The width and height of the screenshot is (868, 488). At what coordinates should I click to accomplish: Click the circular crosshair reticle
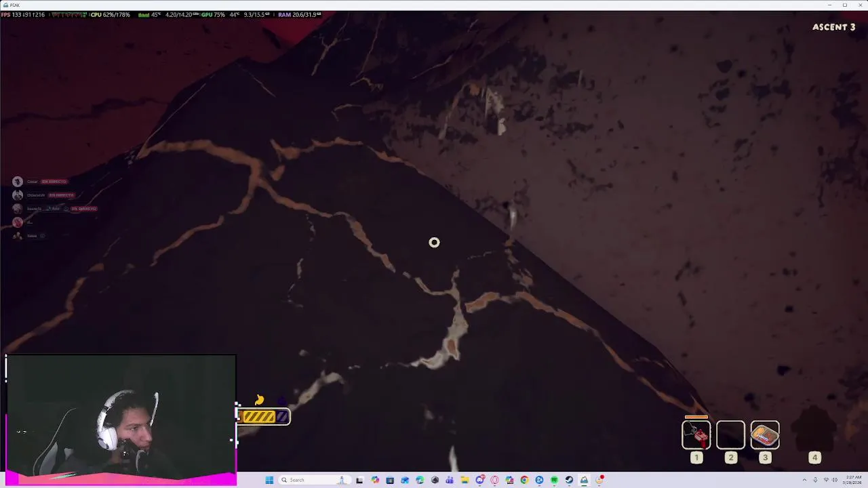(434, 243)
